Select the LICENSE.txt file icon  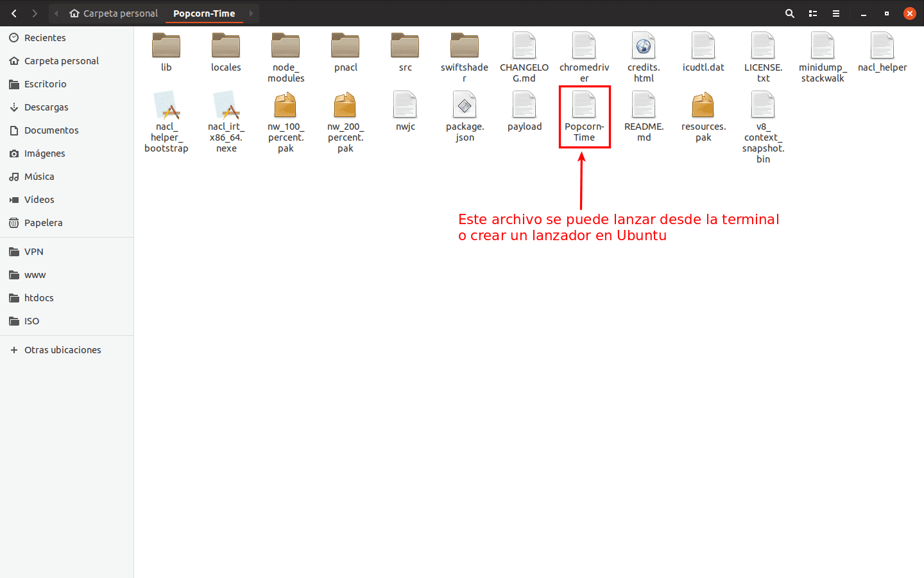coord(763,46)
